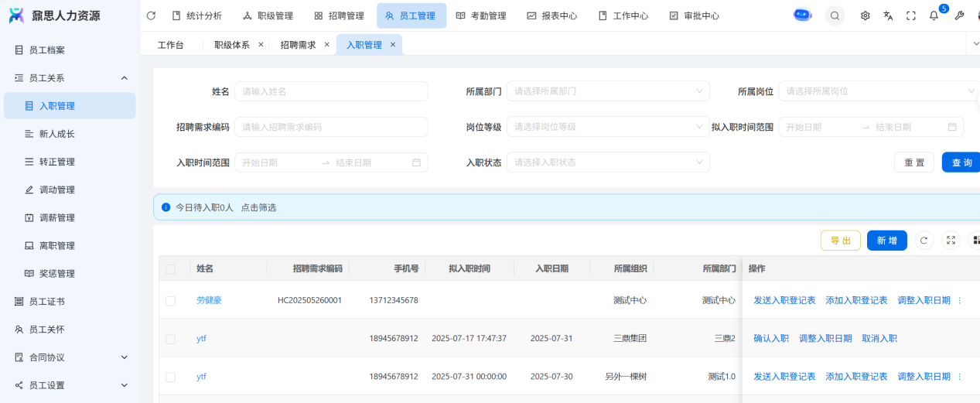Click the refresh icon in top navigation bar
Image resolution: width=980 pixels, height=403 pixels.
(151, 15)
